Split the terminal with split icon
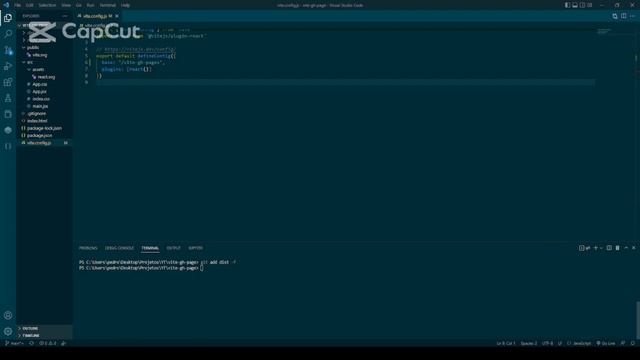Screen dimensions: 640x360 (609, 248)
